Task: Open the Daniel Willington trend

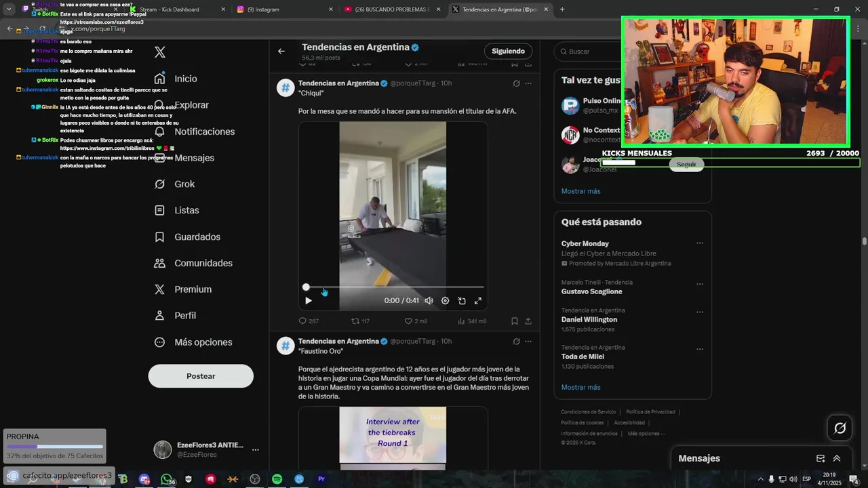Action: (593, 319)
